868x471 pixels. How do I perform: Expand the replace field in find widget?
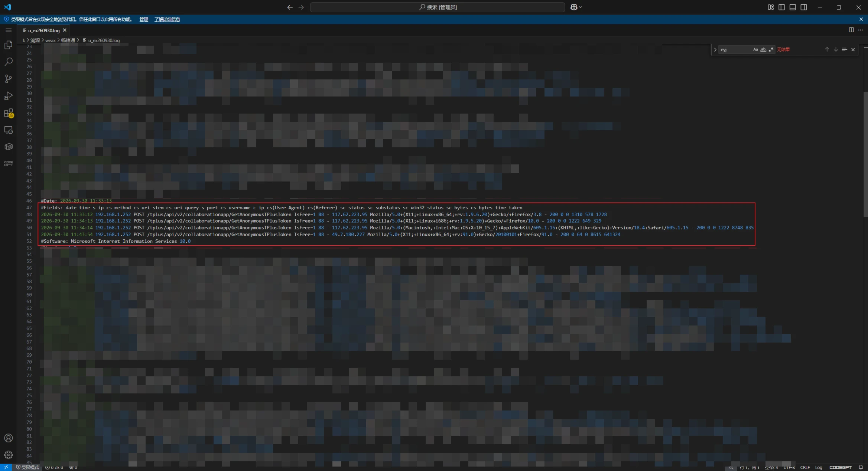(x=715, y=49)
